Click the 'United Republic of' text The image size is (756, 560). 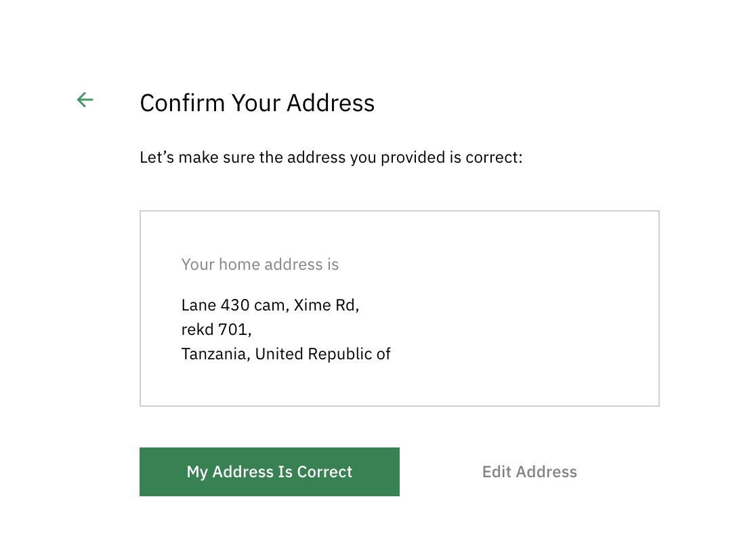(322, 354)
